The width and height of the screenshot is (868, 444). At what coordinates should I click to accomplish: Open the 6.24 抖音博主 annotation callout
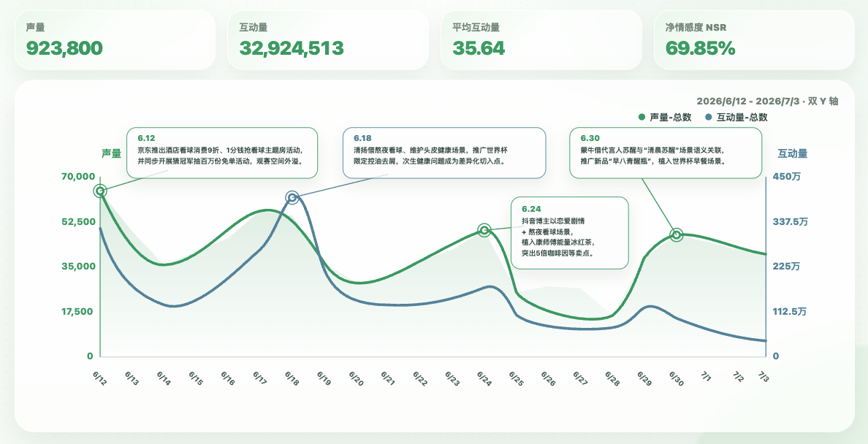click(570, 232)
